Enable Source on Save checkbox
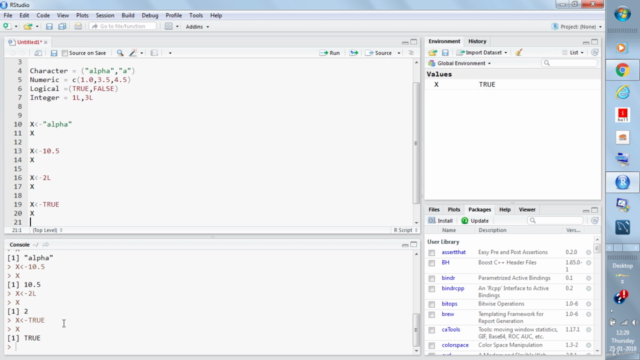The height and width of the screenshot is (360, 640). (x=64, y=53)
